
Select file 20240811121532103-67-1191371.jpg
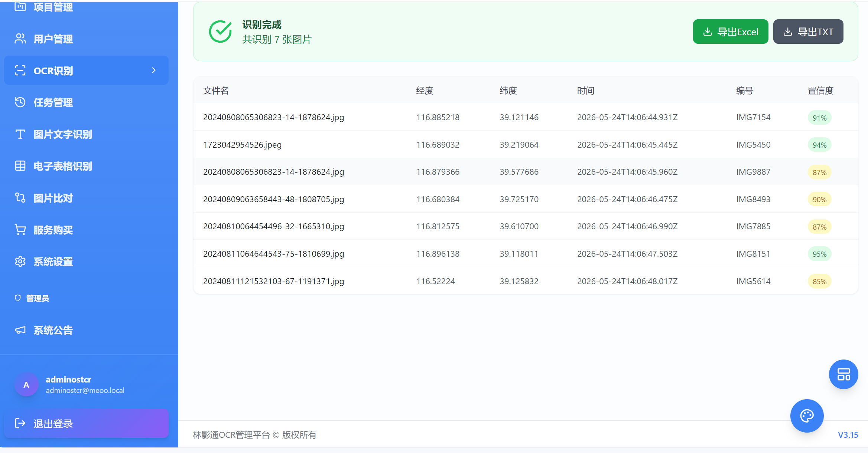tap(274, 281)
